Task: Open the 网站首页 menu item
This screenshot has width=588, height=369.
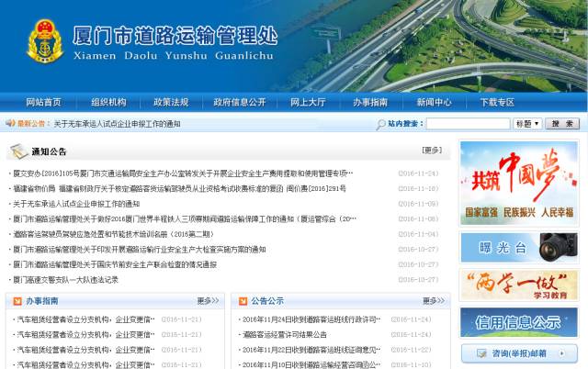Action: (x=43, y=102)
